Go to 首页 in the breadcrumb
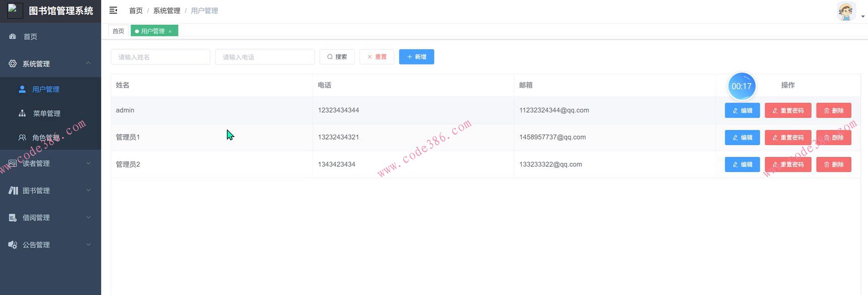868x295 pixels. click(136, 11)
